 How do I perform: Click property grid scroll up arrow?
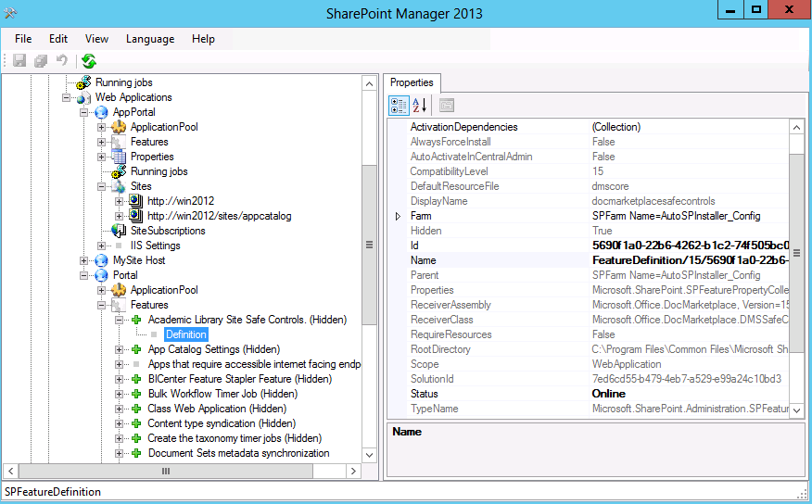[796, 127]
